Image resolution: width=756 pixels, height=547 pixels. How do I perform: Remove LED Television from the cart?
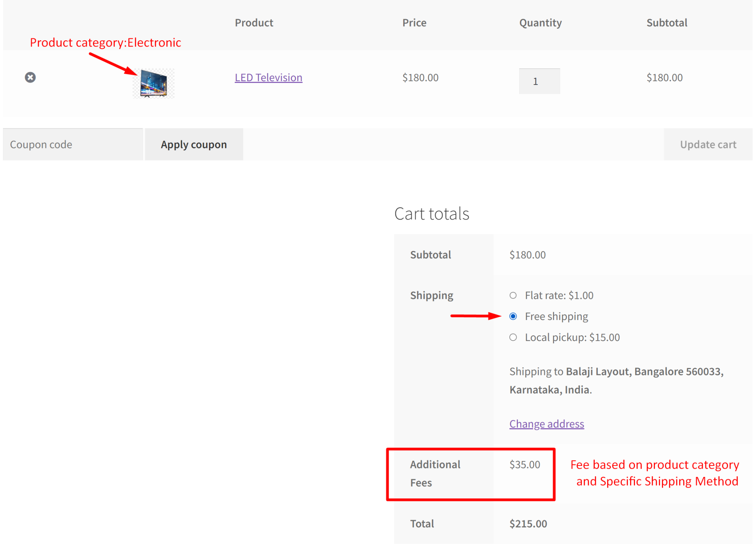click(31, 77)
